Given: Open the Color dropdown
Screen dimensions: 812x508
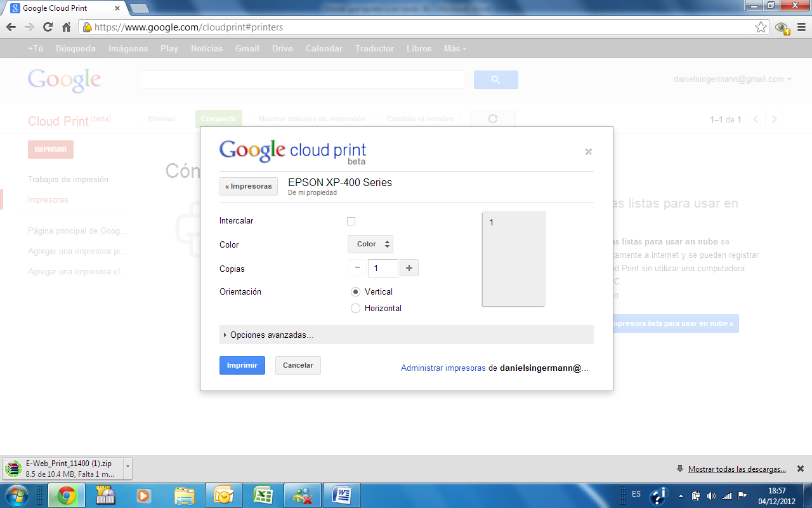Looking at the screenshot, I should point(370,244).
